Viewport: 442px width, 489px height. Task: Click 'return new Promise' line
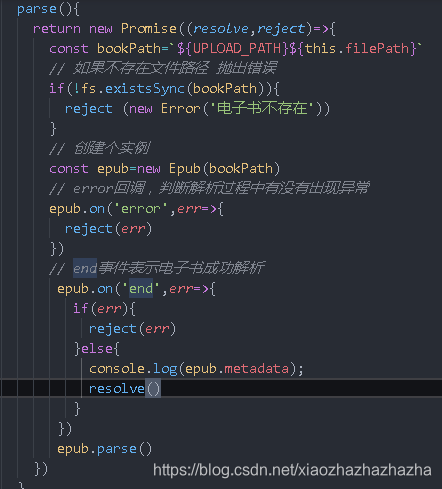tap(184, 29)
